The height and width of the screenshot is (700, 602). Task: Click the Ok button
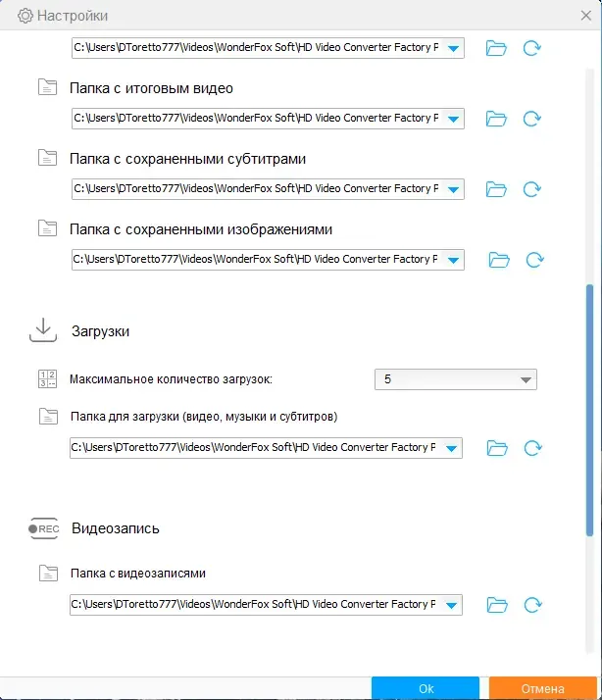(x=426, y=688)
